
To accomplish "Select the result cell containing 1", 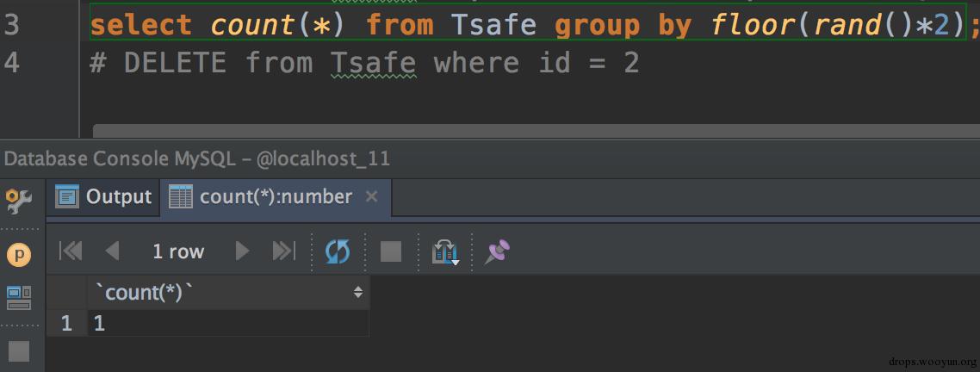I will click(228, 323).
